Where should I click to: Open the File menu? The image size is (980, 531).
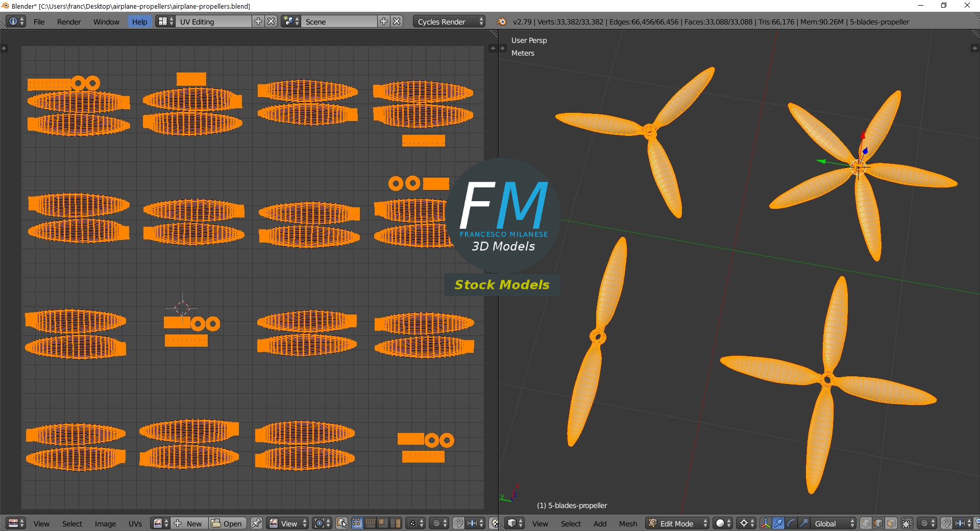[x=39, y=21]
